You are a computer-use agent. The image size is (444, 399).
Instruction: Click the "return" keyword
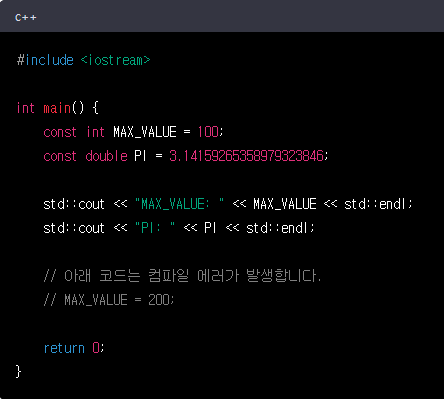[64, 348]
